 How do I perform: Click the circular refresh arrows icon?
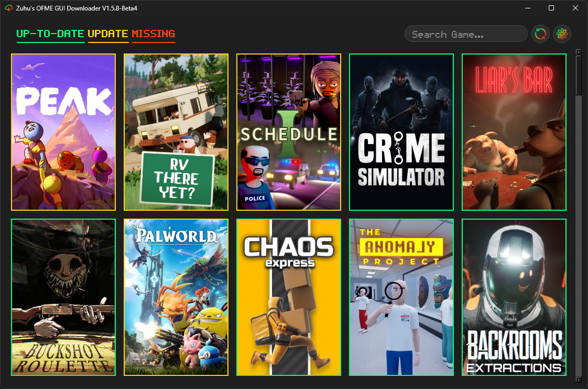540,34
